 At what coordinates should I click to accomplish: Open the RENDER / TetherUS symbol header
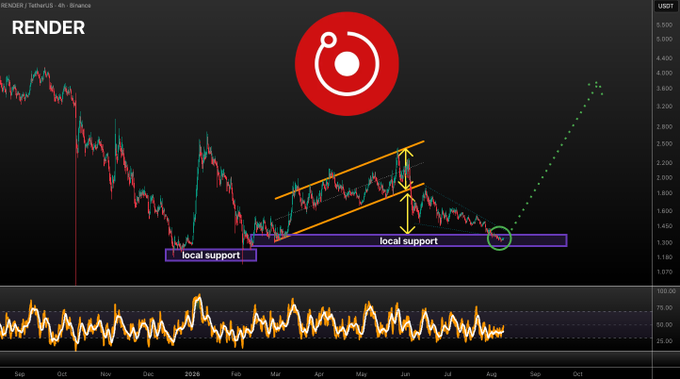click(x=46, y=6)
